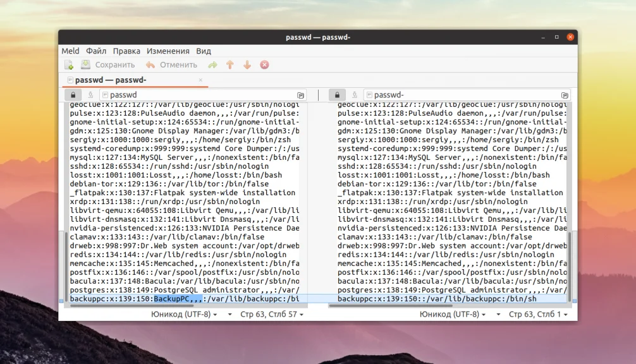Click the postfix line in left pane
Viewport: 636px width, 364px height.
click(x=185, y=272)
